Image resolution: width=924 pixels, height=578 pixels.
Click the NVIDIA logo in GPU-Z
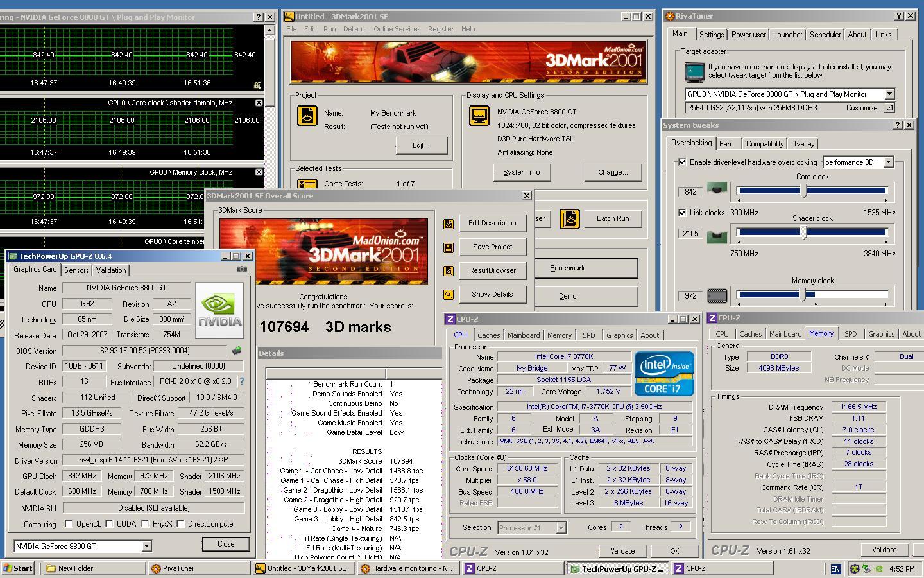(x=219, y=311)
